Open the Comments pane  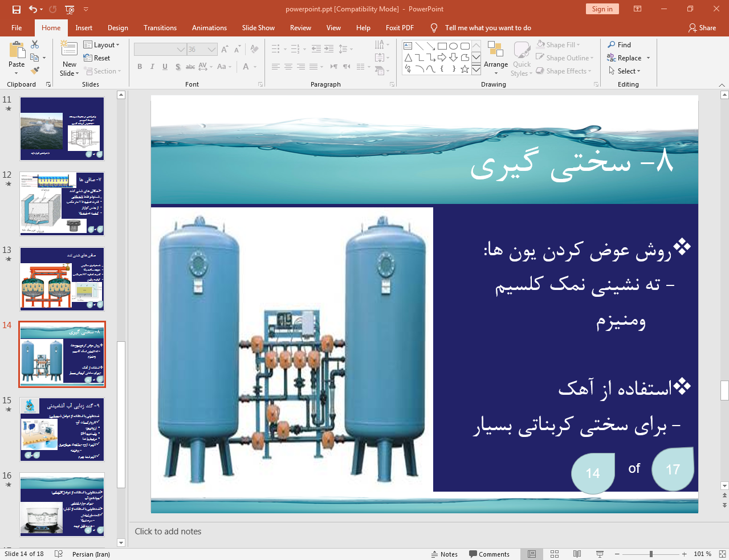click(x=489, y=554)
